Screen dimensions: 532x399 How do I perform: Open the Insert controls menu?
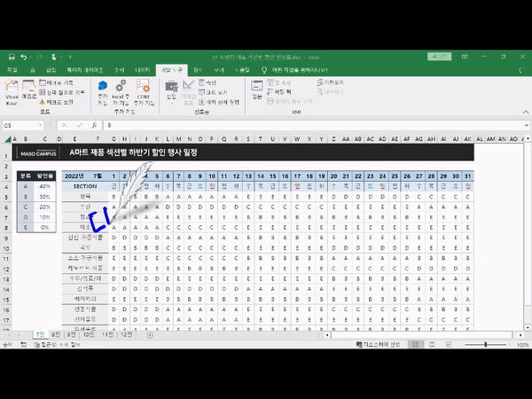click(170, 90)
